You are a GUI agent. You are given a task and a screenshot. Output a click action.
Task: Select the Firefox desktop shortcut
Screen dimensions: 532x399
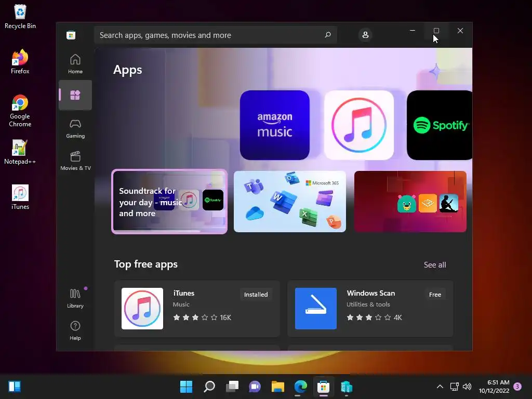click(20, 62)
